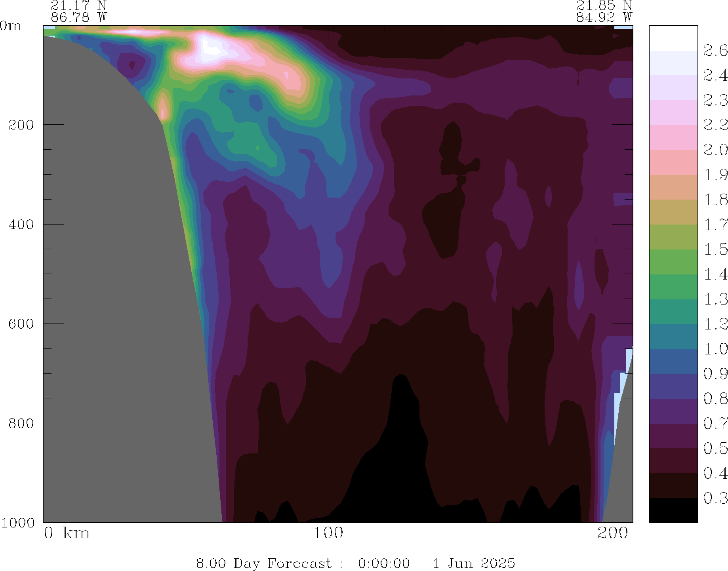728x571 pixels.
Task: Click the 600 depth axis label
Action: pos(21,324)
